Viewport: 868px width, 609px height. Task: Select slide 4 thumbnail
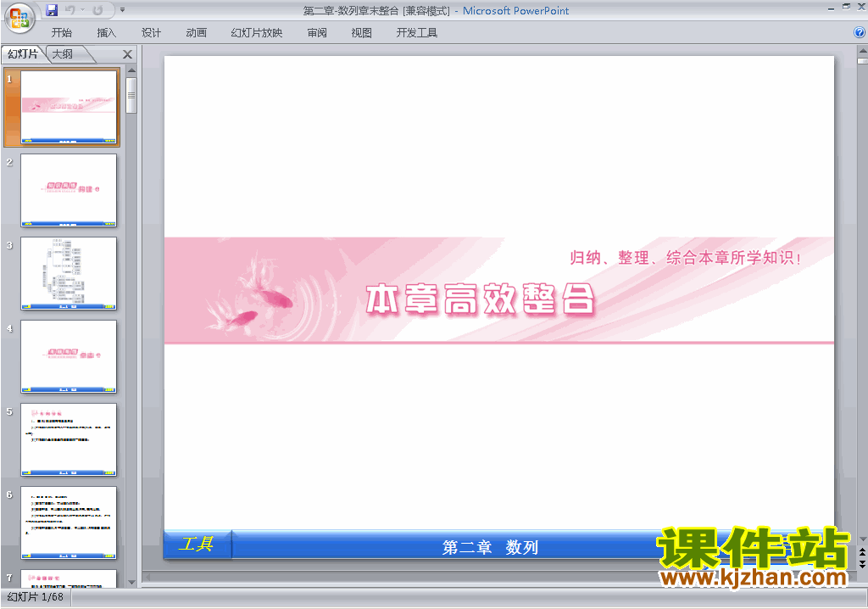(x=69, y=356)
